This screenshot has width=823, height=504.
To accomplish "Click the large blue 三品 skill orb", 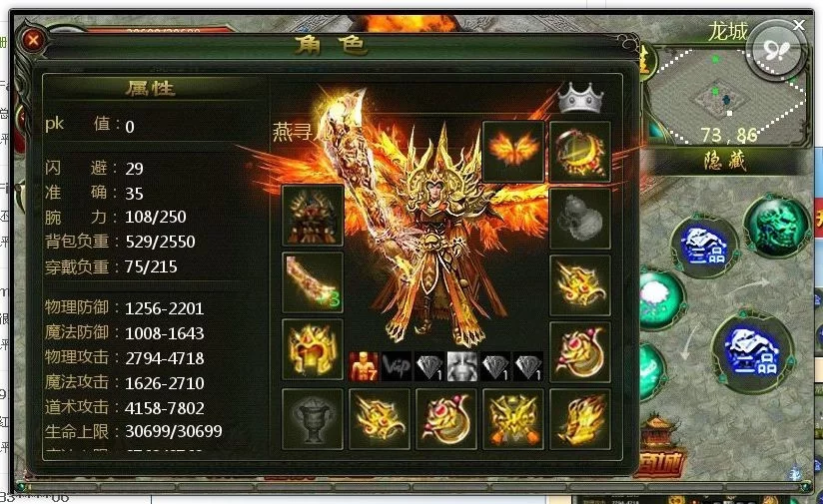I will click(754, 350).
